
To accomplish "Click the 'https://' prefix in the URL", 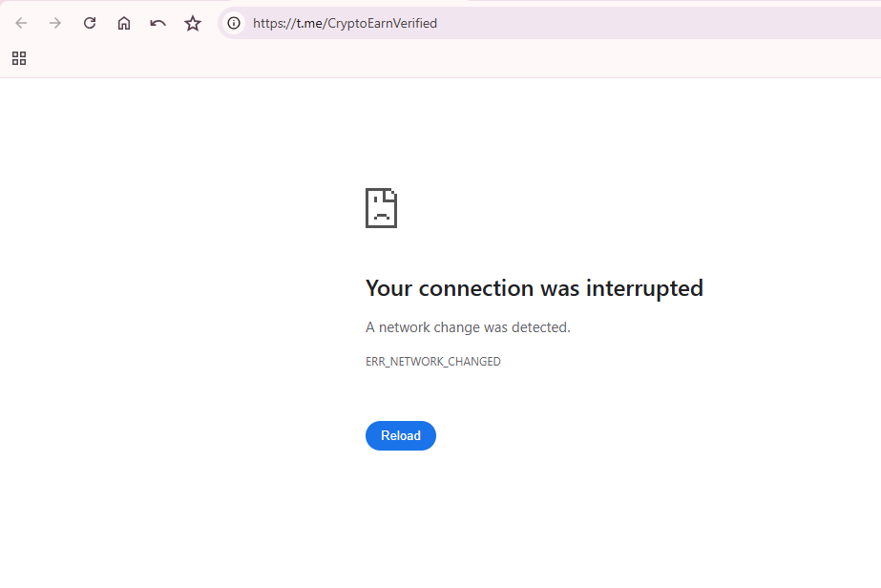I will coord(273,23).
